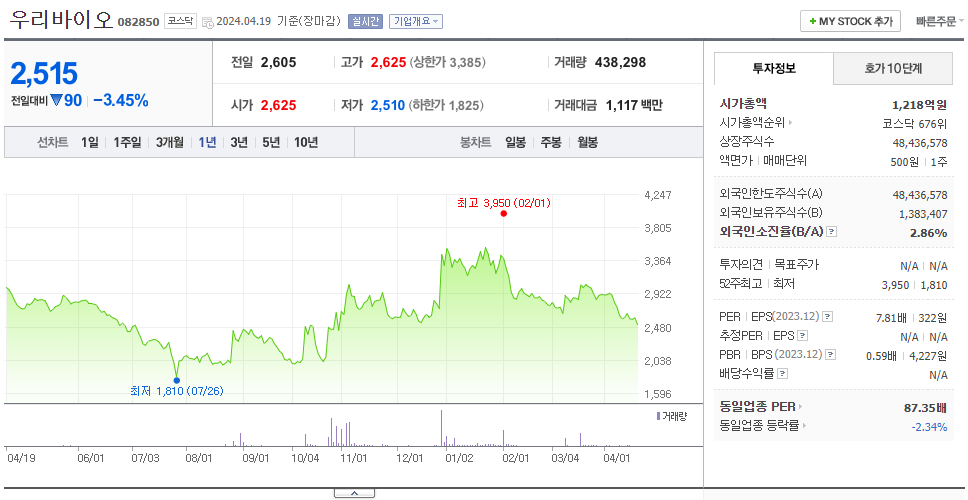Click the help icon next to PBR BPS(2023.12)
Image resolution: width=968 pixels, height=500 pixels.
830,355
